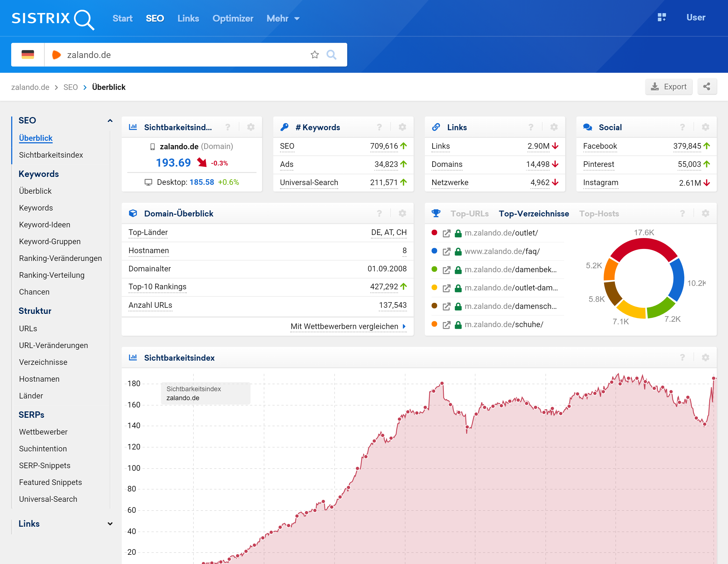The height and width of the screenshot is (564, 728).
Task: Click the star favorite icon in search bar
Action: point(314,55)
